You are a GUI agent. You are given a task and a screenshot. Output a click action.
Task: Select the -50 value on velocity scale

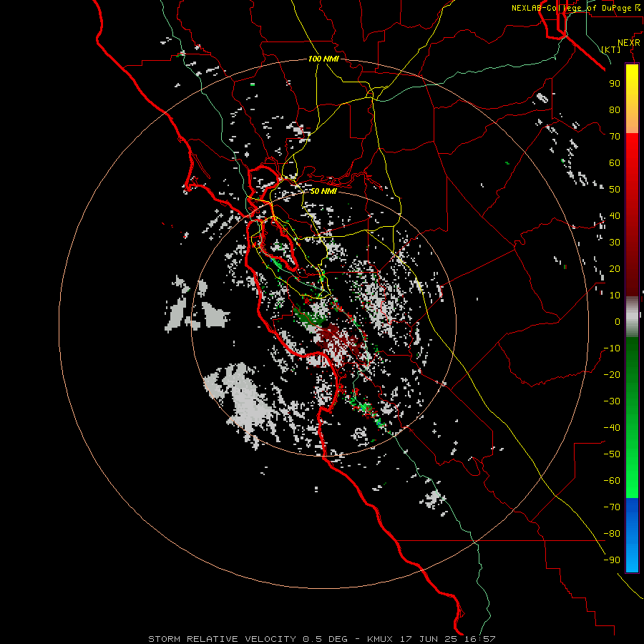click(612, 454)
